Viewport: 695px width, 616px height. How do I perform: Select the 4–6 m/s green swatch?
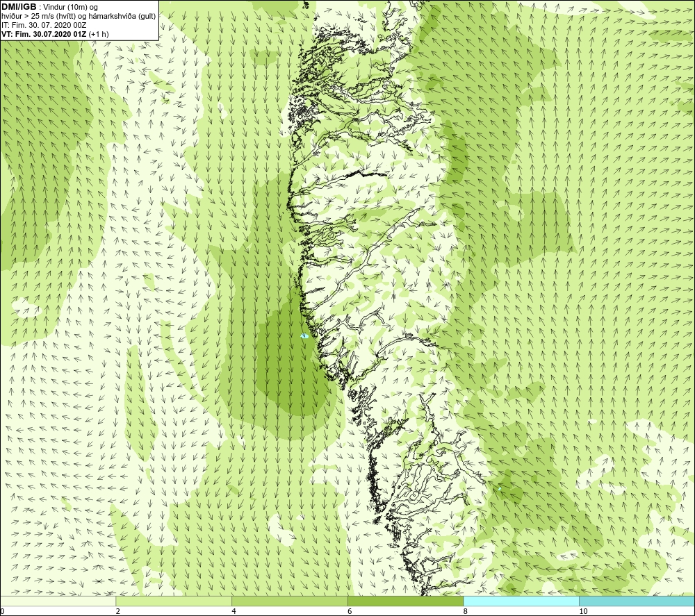point(289,601)
